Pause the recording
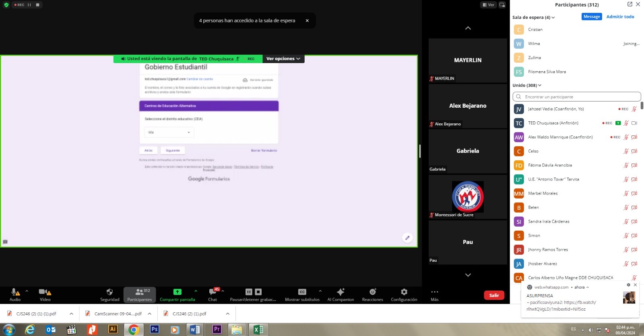This screenshot has height=336, width=644. pos(249,292)
